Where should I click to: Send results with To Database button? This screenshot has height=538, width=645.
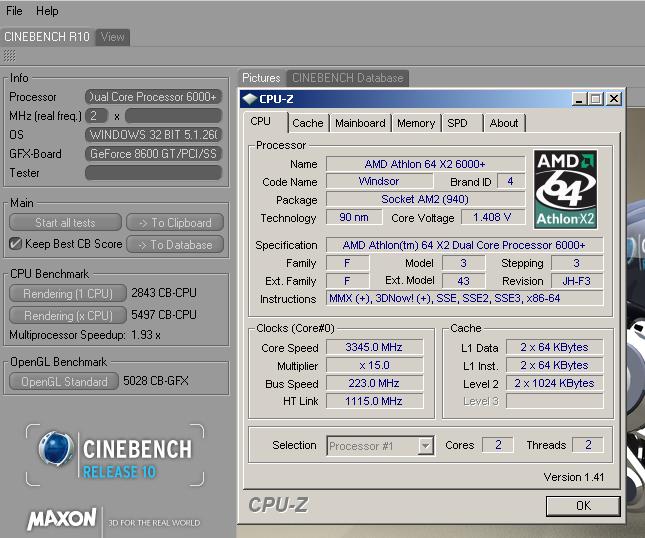click(175, 245)
